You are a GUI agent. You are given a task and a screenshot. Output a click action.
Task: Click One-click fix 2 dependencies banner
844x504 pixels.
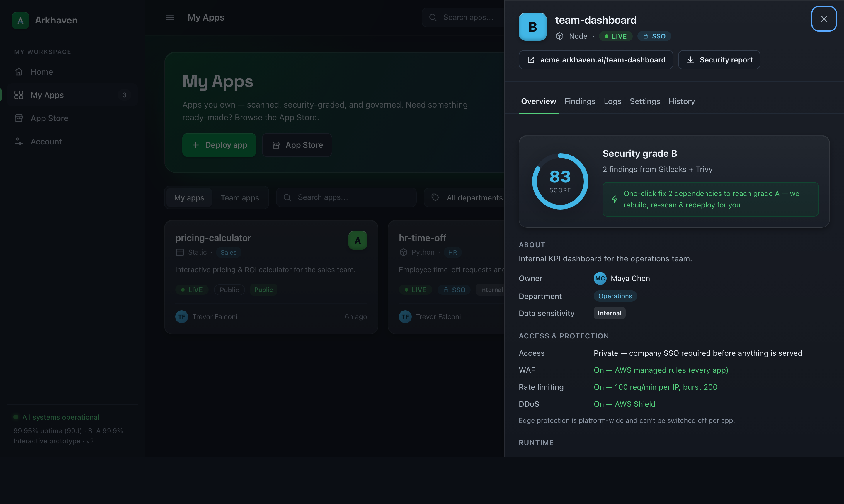point(711,199)
